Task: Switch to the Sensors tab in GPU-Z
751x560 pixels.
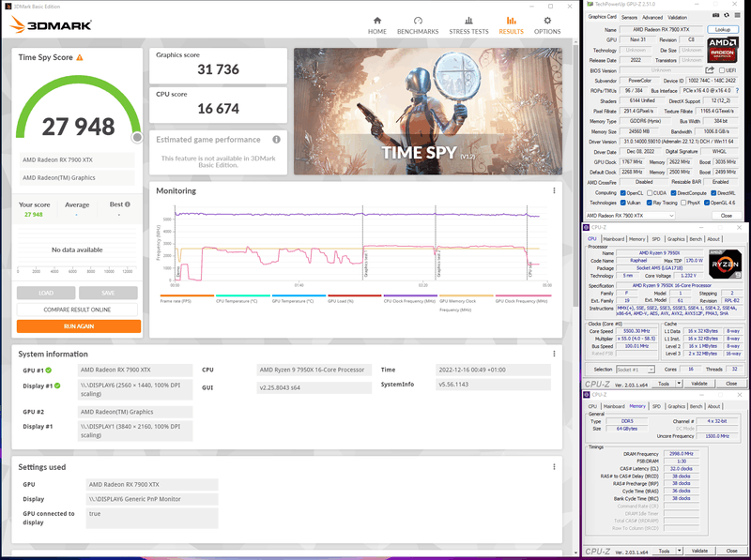Action: click(629, 17)
